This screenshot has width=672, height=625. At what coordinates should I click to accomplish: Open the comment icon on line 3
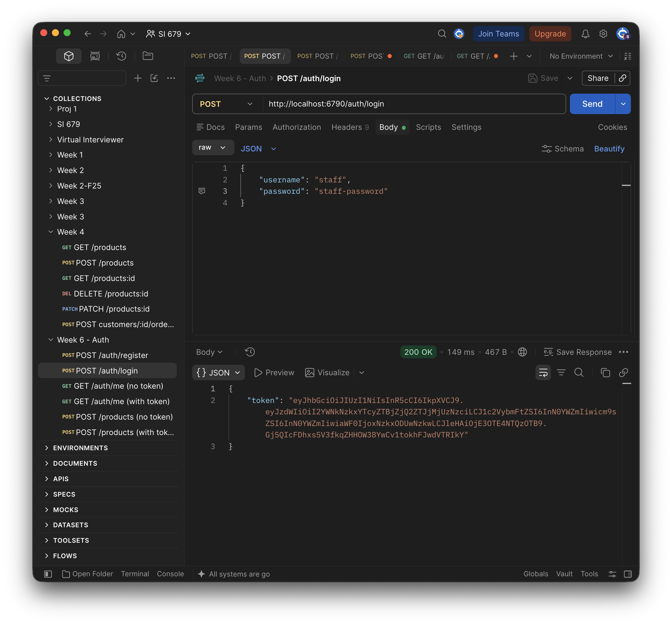click(x=202, y=191)
